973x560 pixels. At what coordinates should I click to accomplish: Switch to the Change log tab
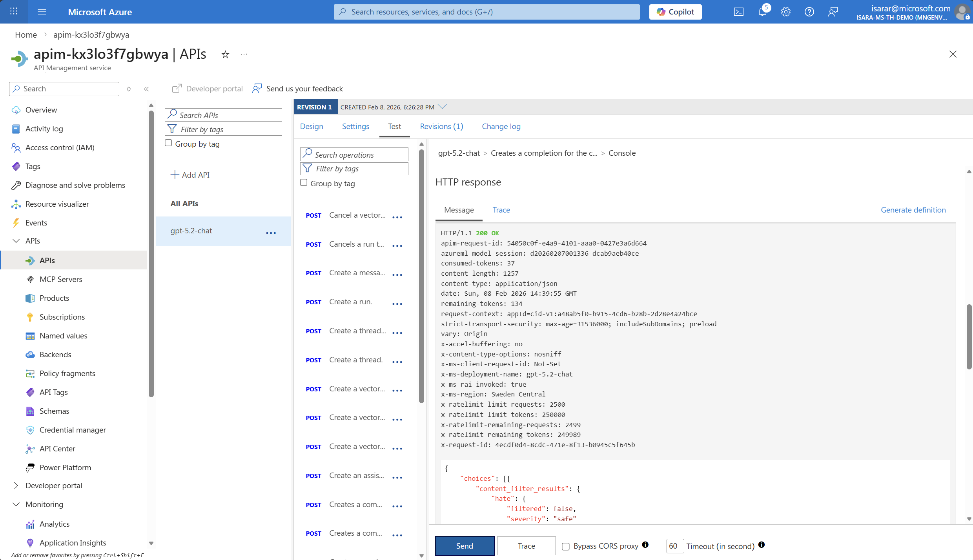tap(501, 126)
